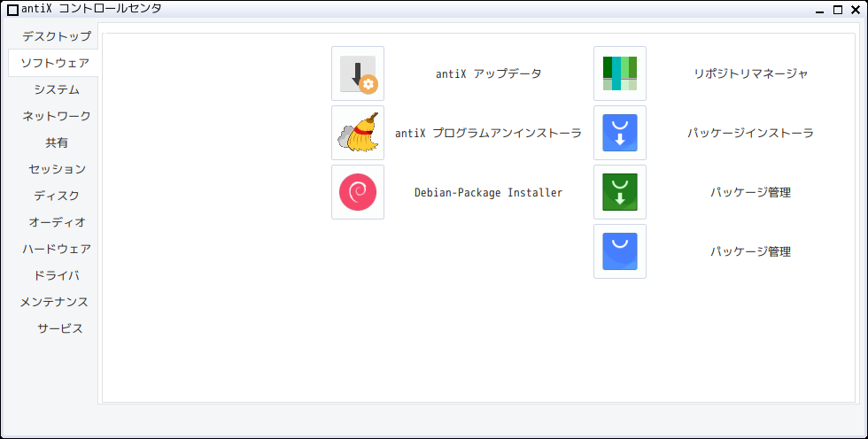This screenshot has width=868, height=439.
Task: Open the antiX アップデータ icon button
Action: (358, 73)
